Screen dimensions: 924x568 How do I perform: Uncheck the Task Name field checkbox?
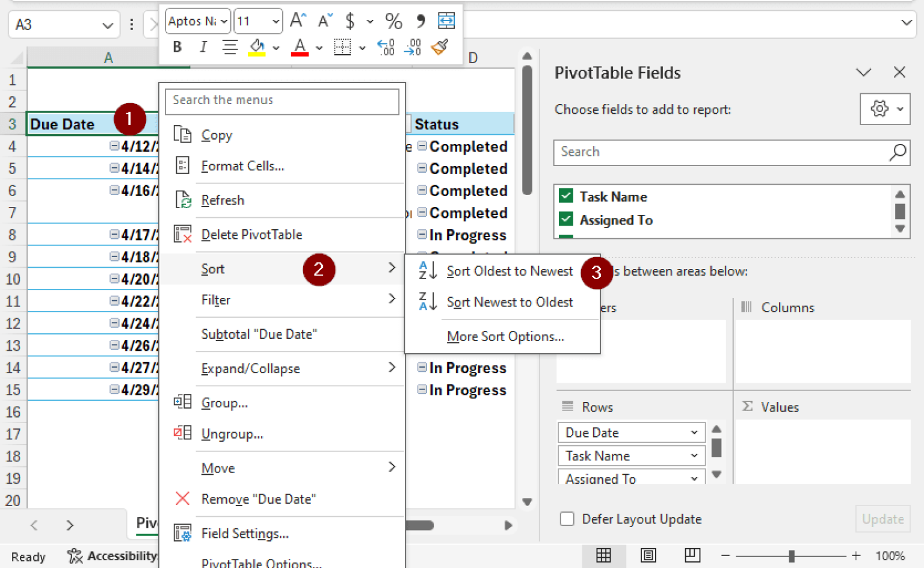coord(566,196)
